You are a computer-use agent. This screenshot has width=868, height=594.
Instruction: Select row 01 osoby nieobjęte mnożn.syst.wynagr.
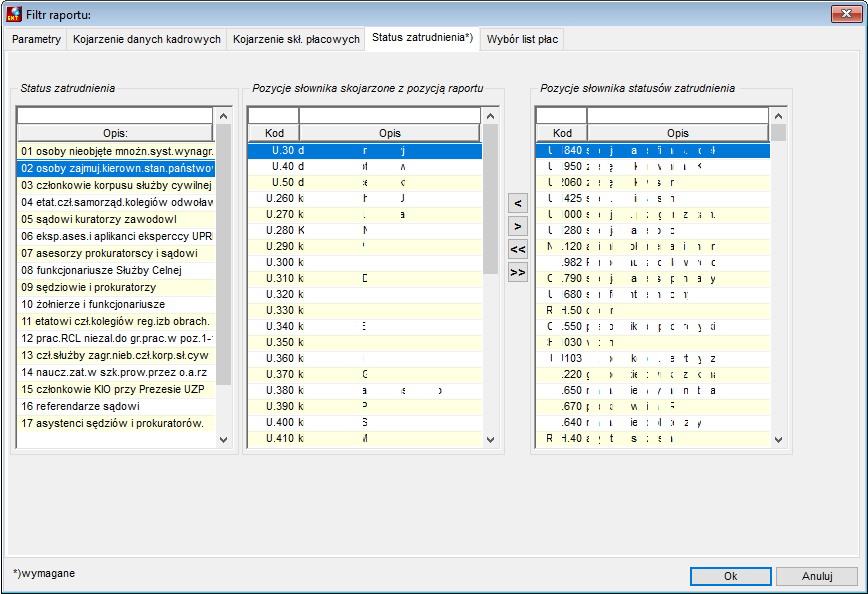coord(116,151)
